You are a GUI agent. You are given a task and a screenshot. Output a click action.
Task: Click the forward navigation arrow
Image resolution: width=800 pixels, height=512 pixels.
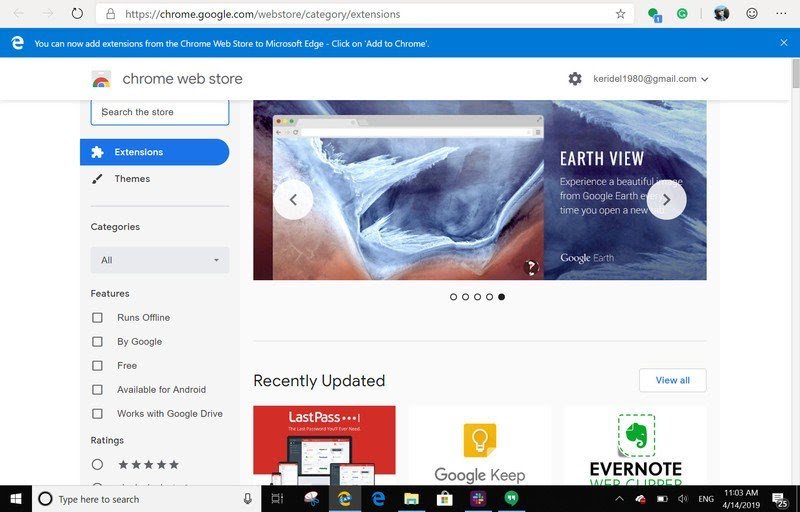point(48,14)
